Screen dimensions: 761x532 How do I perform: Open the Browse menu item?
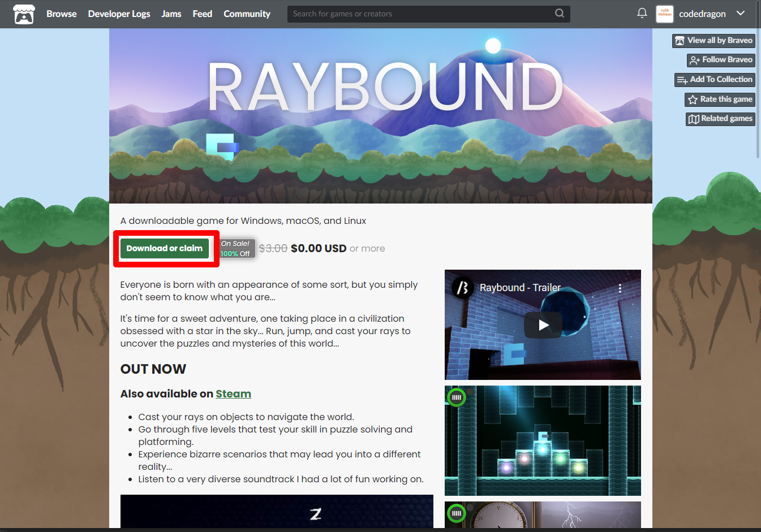pyautogui.click(x=61, y=14)
